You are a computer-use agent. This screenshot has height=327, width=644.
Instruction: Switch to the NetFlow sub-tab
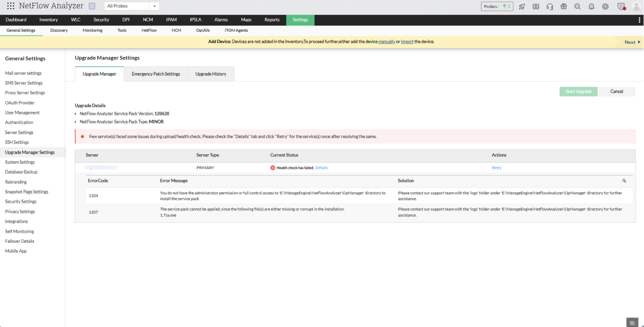(x=149, y=30)
